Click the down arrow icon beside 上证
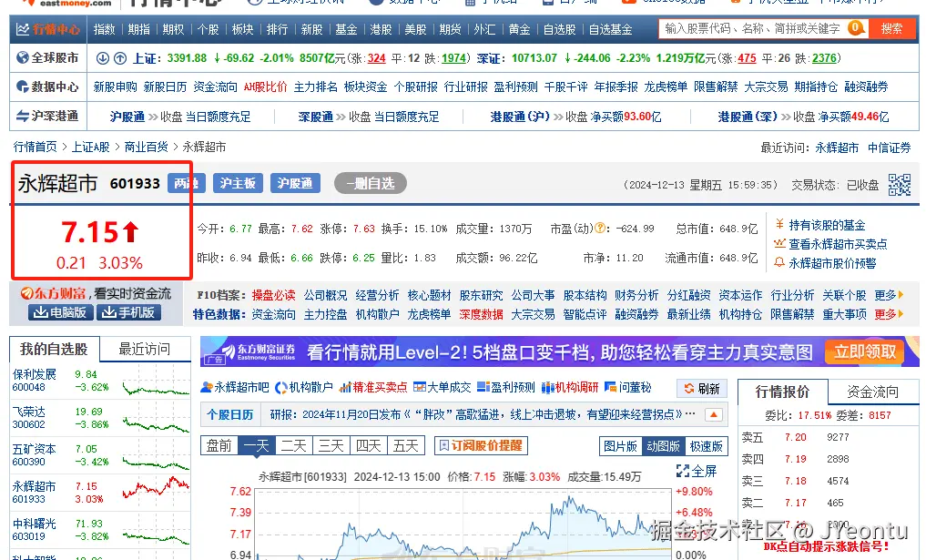This screenshot has height=560, width=926. pyautogui.click(x=103, y=58)
